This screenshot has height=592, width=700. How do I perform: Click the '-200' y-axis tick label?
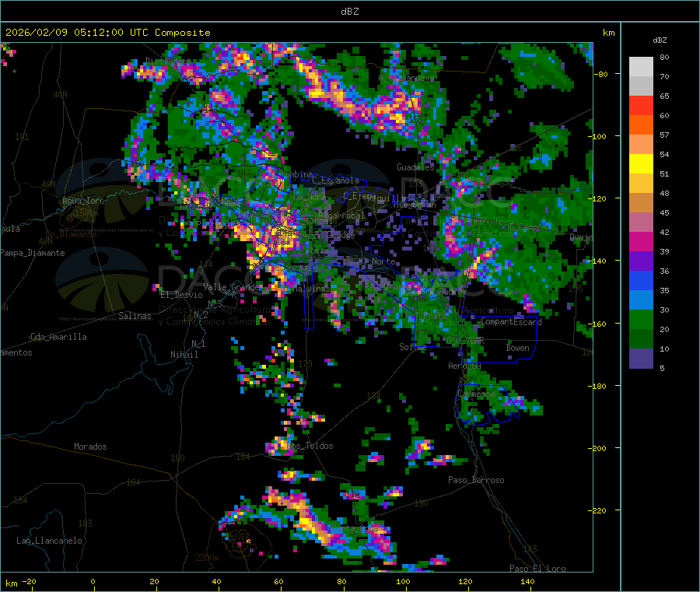[x=599, y=448]
